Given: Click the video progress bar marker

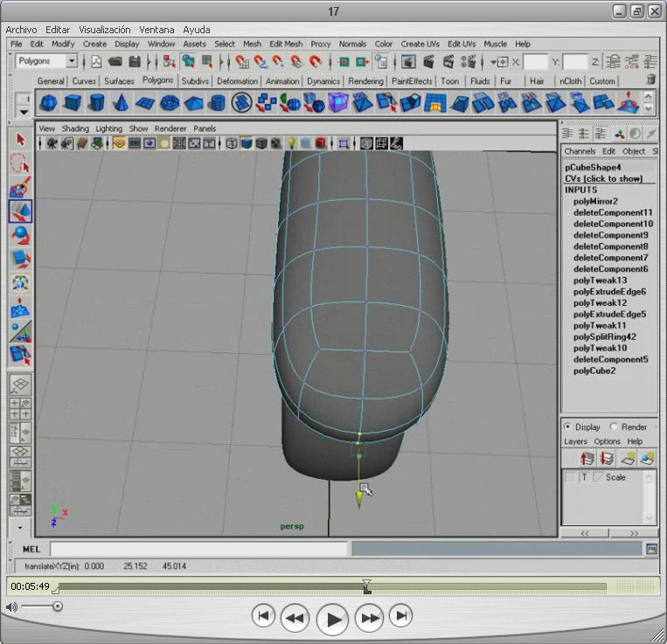Looking at the screenshot, I should click(x=366, y=586).
